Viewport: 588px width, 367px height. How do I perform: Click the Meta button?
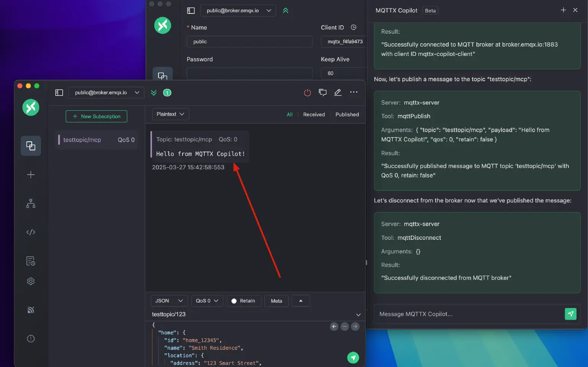point(276,301)
